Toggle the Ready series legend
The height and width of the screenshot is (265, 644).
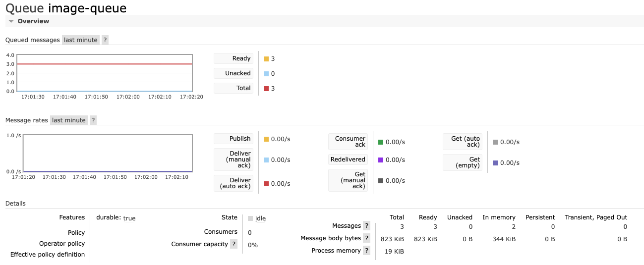point(234,58)
